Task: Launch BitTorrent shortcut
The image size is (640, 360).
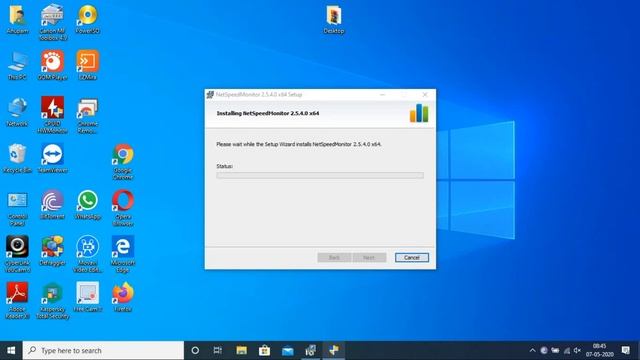Action: (52, 205)
